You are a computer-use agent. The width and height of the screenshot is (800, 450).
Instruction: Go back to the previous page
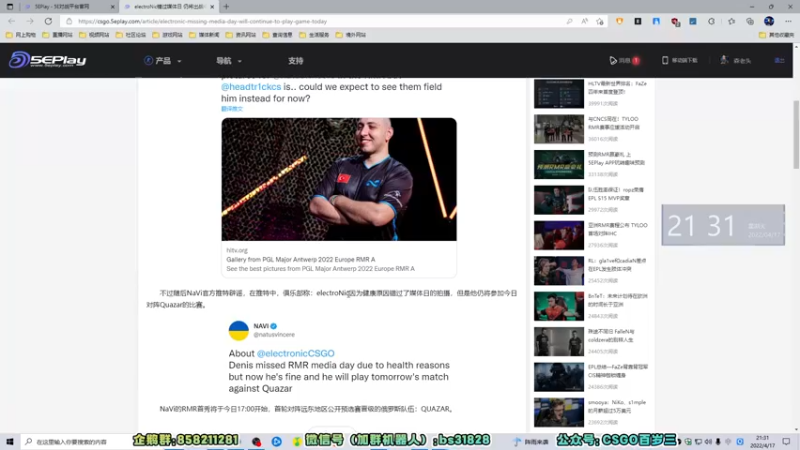[11, 21]
